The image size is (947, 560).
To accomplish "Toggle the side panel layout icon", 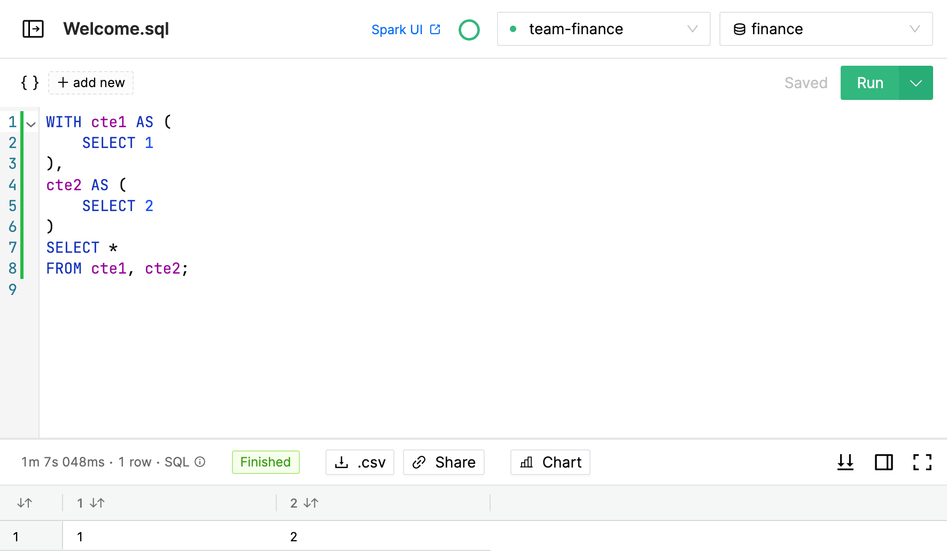I will [x=884, y=462].
